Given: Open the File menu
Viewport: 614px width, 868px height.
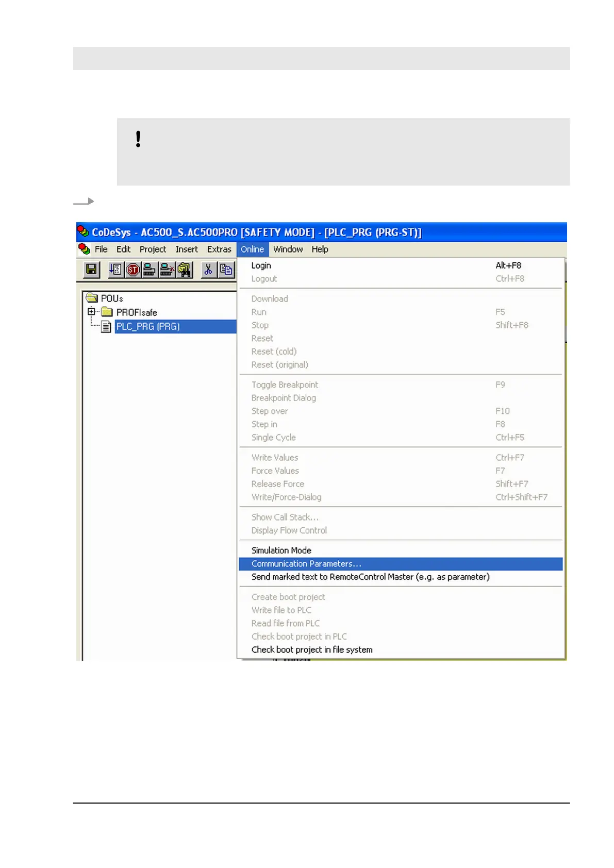Looking at the screenshot, I should [101, 249].
